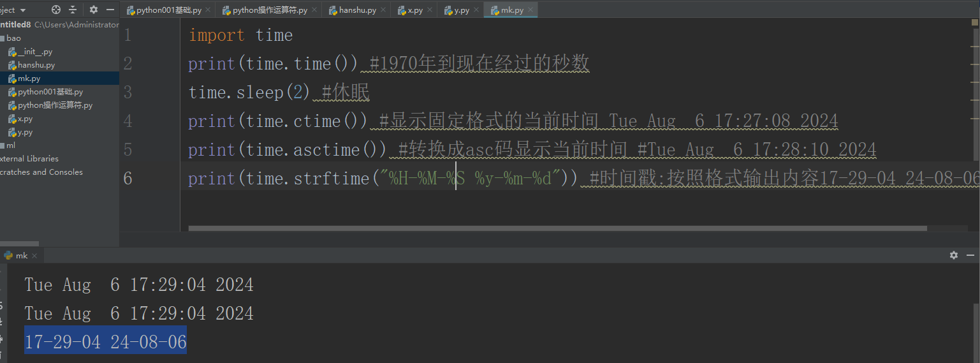Close the python操作运算符.py tab
980x363 pixels.
pyautogui.click(x=314, y=10)
